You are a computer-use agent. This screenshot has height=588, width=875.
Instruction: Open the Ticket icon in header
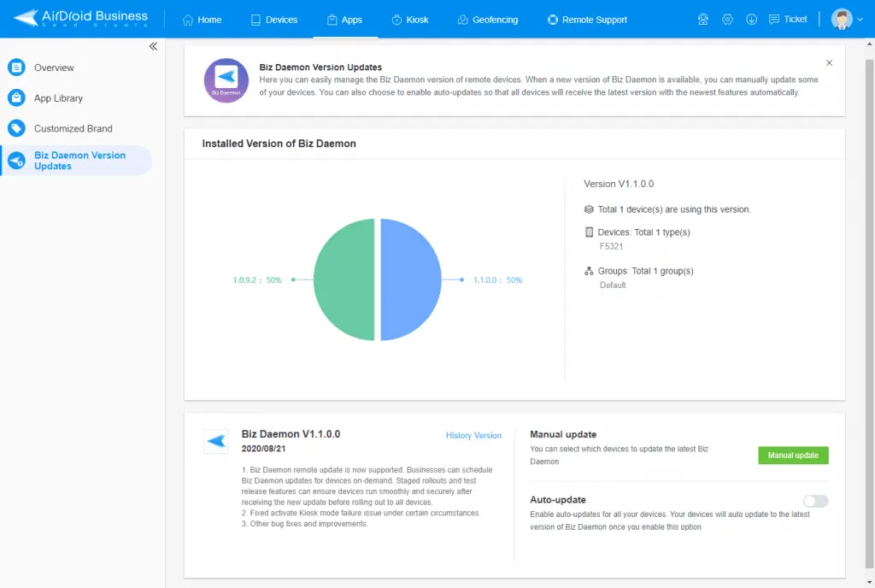[x=773, y=20]
